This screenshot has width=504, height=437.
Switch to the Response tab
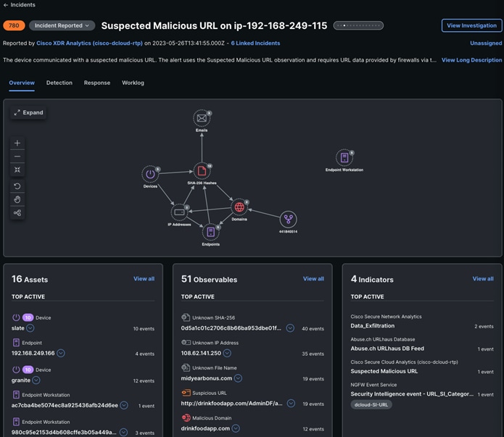click(x=97, y=83)
